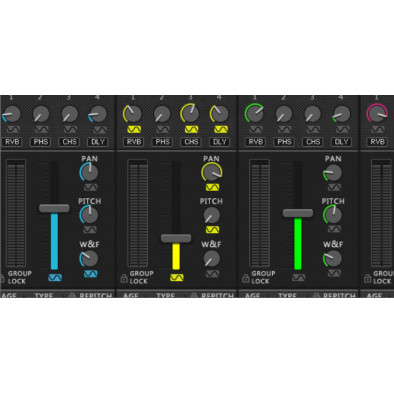
Task: Open CHS effect selector on blue channel
Action: (70, 142)
